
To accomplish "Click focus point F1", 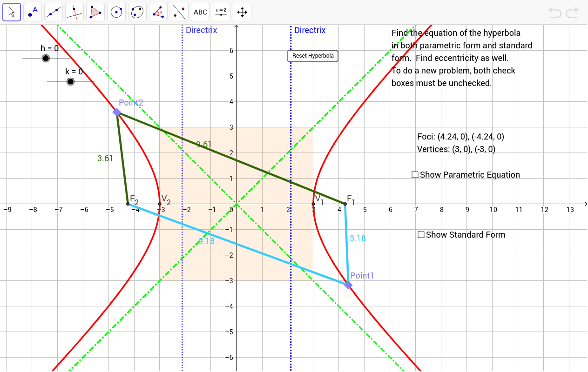I will click(345, 204).
